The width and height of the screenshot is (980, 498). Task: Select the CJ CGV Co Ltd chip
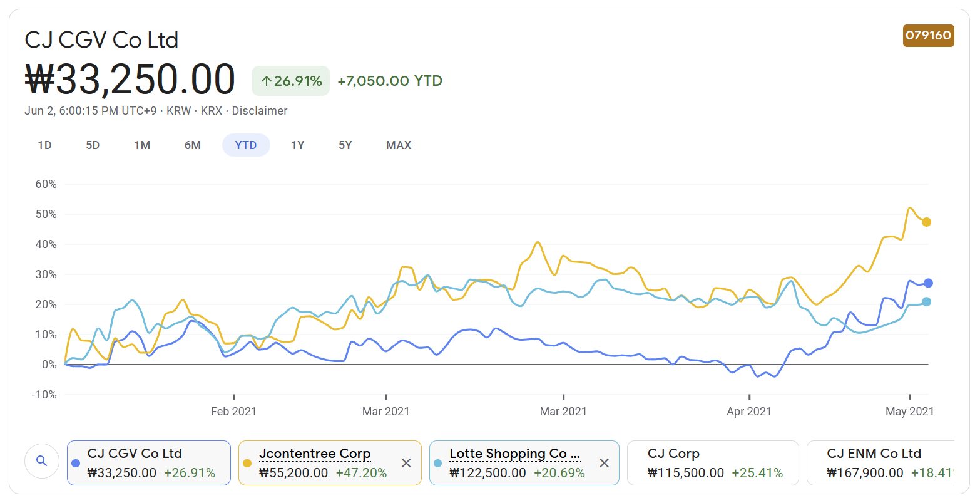(x=149, y=463)
